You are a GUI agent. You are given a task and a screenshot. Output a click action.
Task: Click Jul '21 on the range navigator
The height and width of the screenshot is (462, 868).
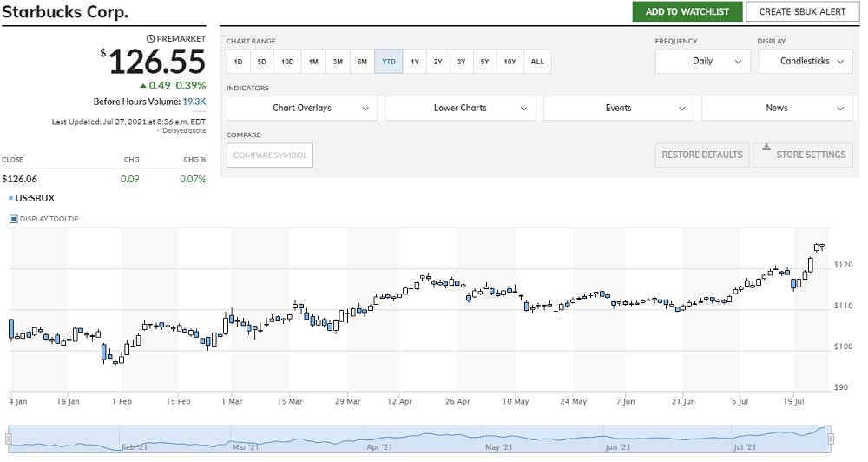[745, 447]
